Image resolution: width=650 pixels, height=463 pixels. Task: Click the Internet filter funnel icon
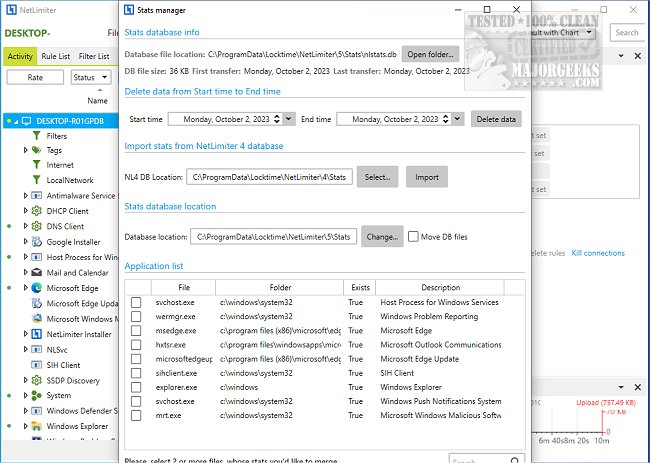tap(36, 165)
